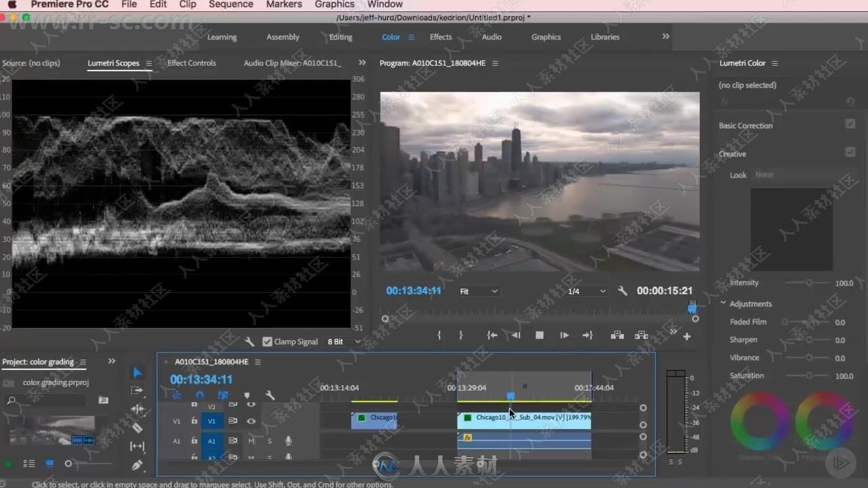Open Program monitor settings wrench
868x488 pixels.
623,291
